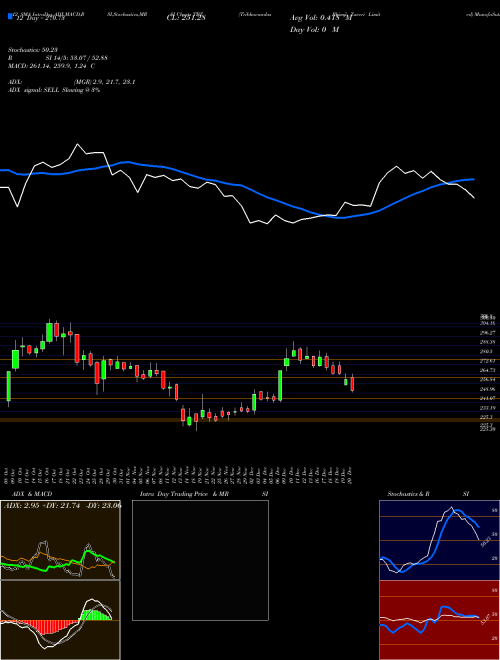Click the 'SI 14/3: 53.67 / 52.88' reading
The width and height of the screenshot is (500, 660).
click(x=77, y=58)
